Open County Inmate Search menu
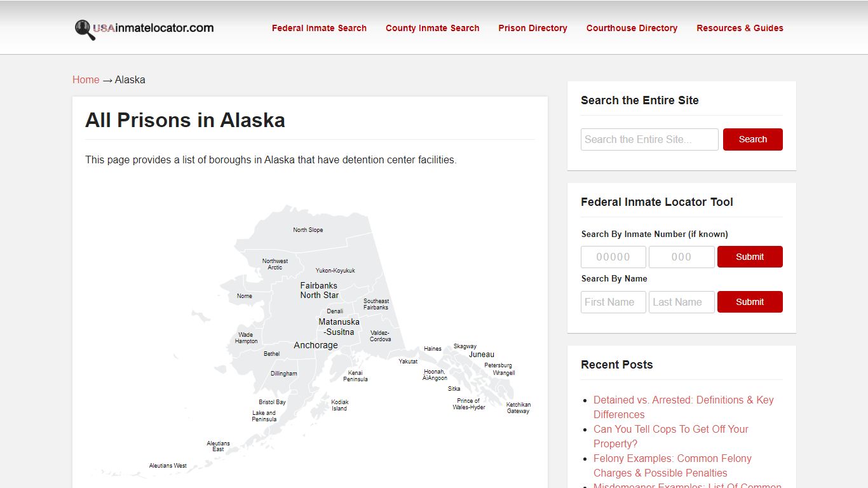The width and height of the screenshot is (868, 488). (432, 28)
